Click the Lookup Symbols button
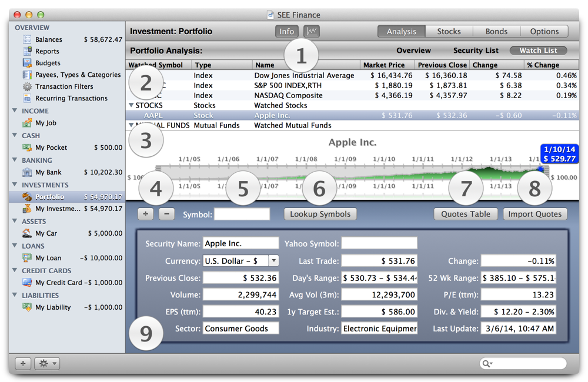588x382 pixels. [x=320, y=214]
